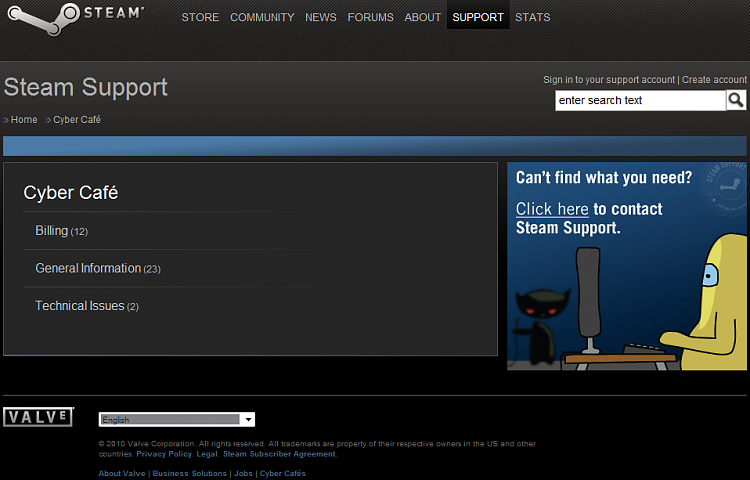
Task: Select the SUPPORT tab
Action: [x=478, y=15]
